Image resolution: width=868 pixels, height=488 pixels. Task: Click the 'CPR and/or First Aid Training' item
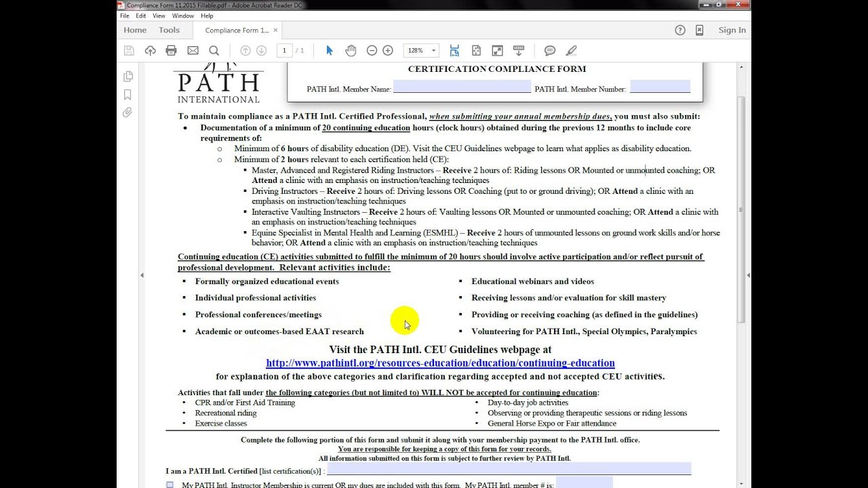(245, 403)
